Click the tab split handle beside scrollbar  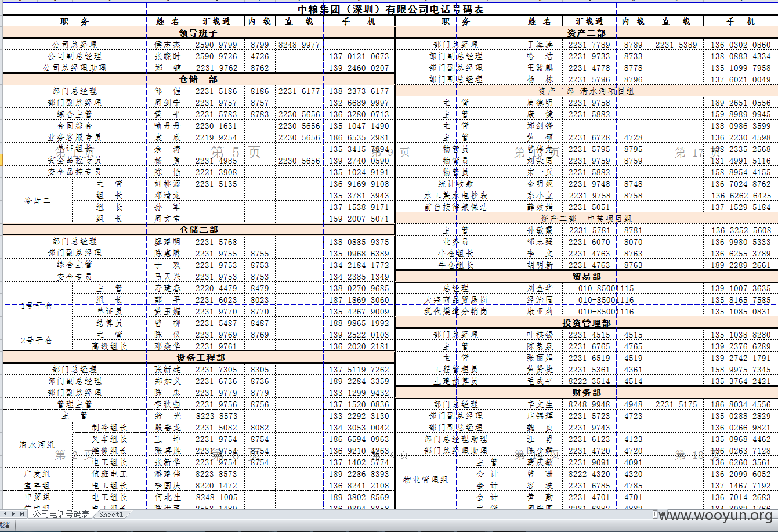coord(654,514)
